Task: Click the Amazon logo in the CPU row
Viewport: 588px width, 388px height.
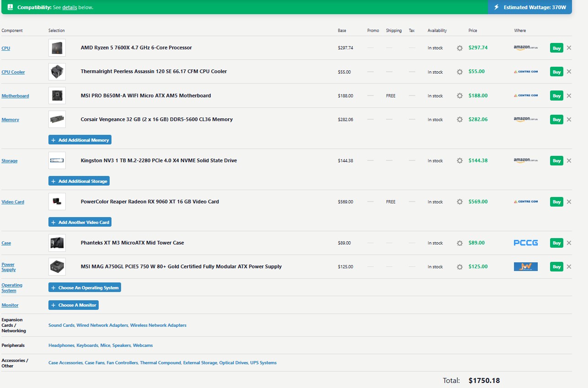Action: click(x=525, y=48)
